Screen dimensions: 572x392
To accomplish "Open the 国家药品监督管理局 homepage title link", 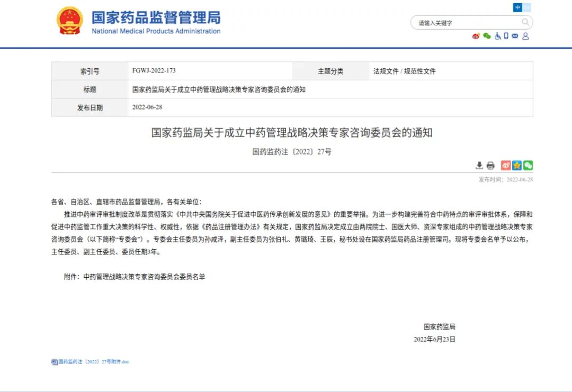I will [156, 18].
